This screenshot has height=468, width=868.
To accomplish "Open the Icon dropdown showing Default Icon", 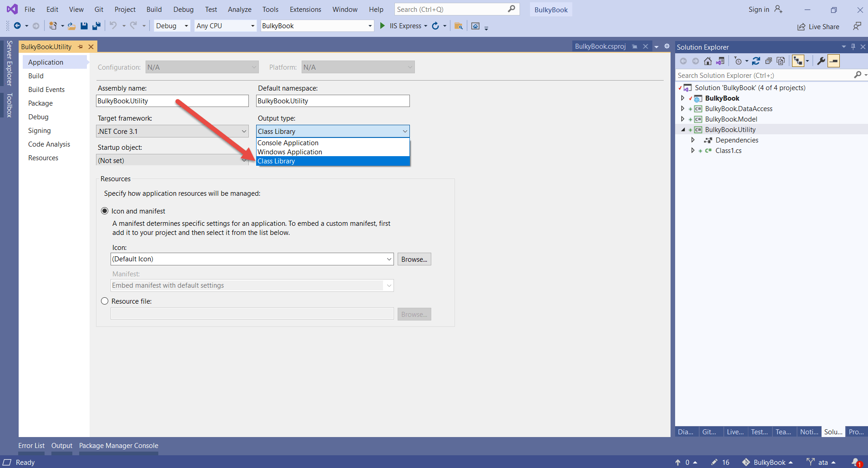I will [x=252, y=259].
